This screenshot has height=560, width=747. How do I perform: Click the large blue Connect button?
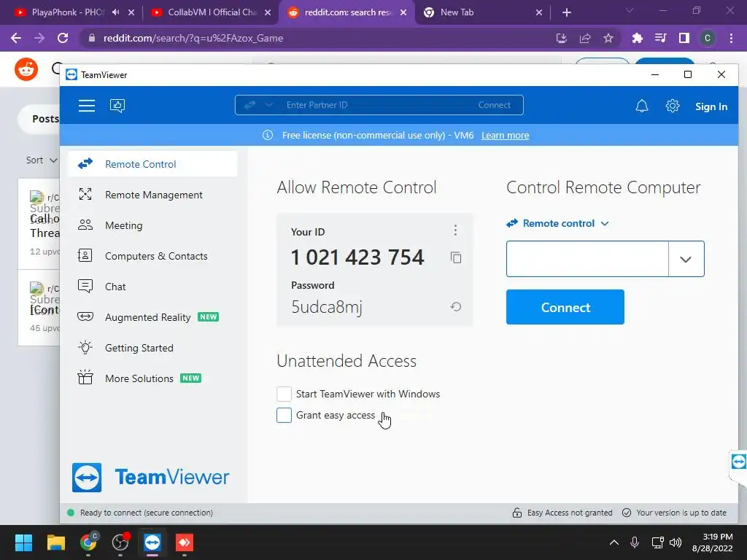point(565,307)
